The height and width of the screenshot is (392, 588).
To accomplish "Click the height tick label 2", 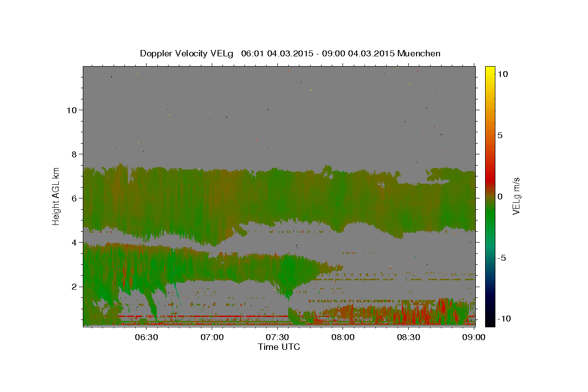I will [74, 286].
